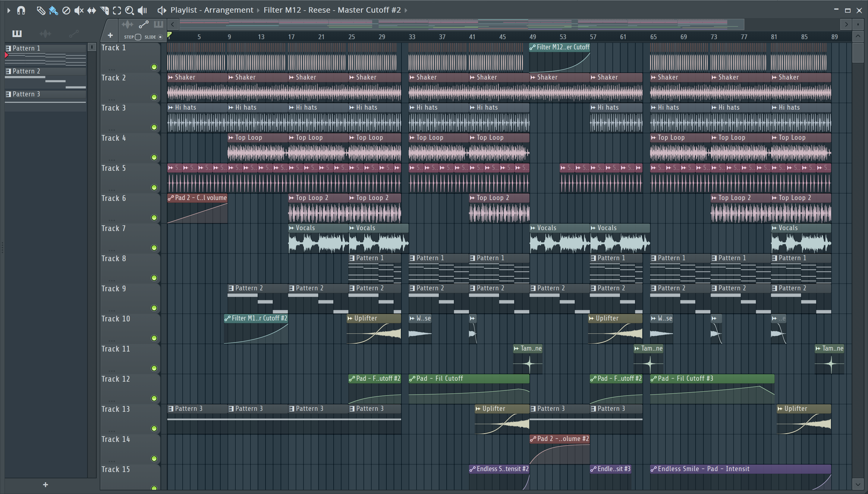Focus pattern clips with the piano icon
868x494 pixels.
[159, 24]
